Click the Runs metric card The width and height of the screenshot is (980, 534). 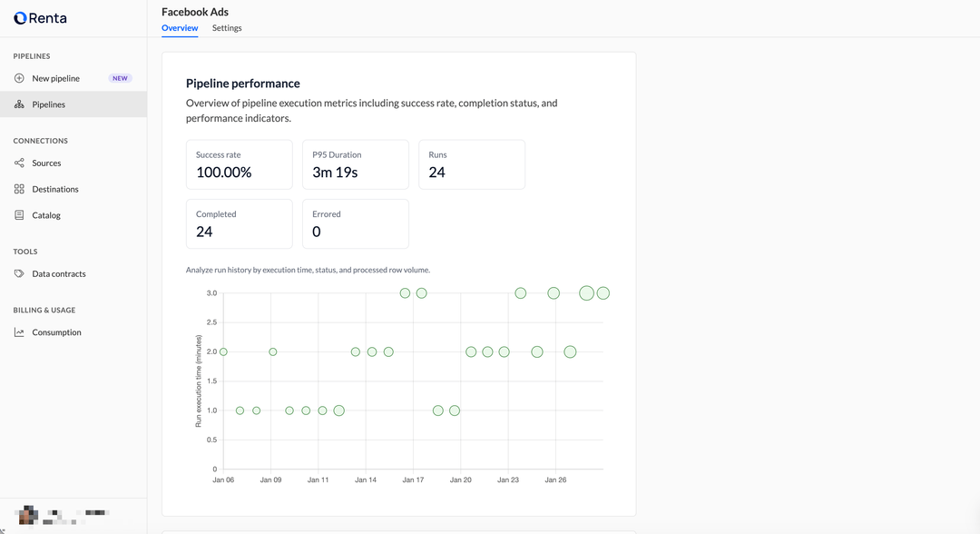(471, 164)
